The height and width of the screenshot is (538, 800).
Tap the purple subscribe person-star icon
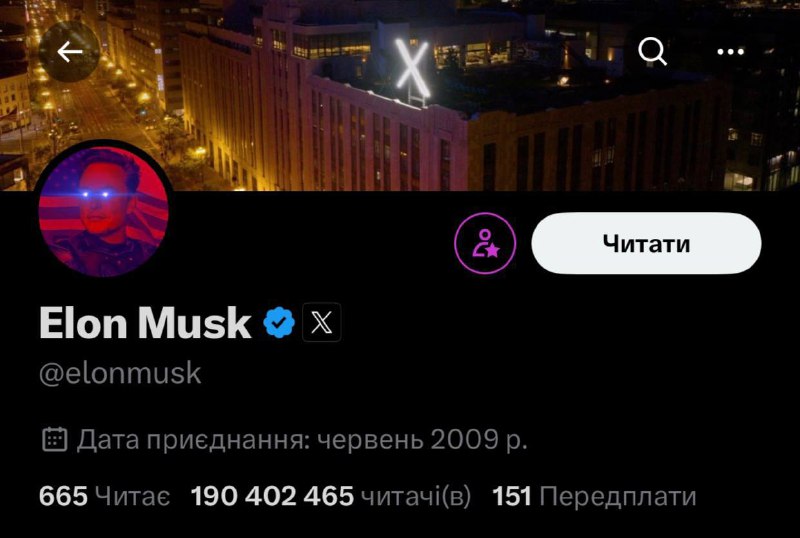485,243
